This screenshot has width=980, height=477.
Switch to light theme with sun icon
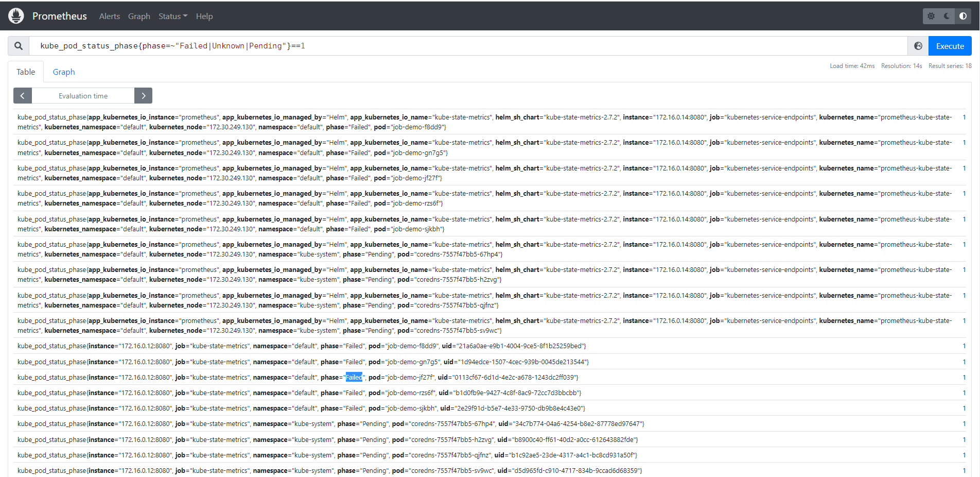[x=931, y=16]
